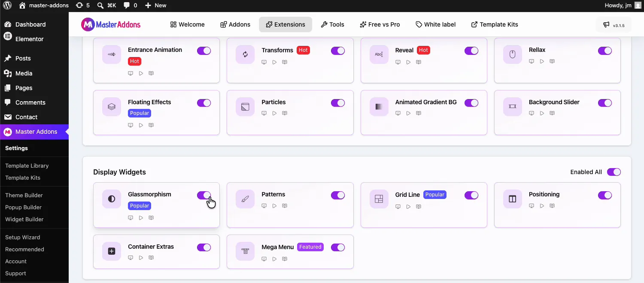The height and width of the screenshot is (283, 644).
Task: Switch to the Addons tab
Action: pyautogui.click(x=235, y=24)
